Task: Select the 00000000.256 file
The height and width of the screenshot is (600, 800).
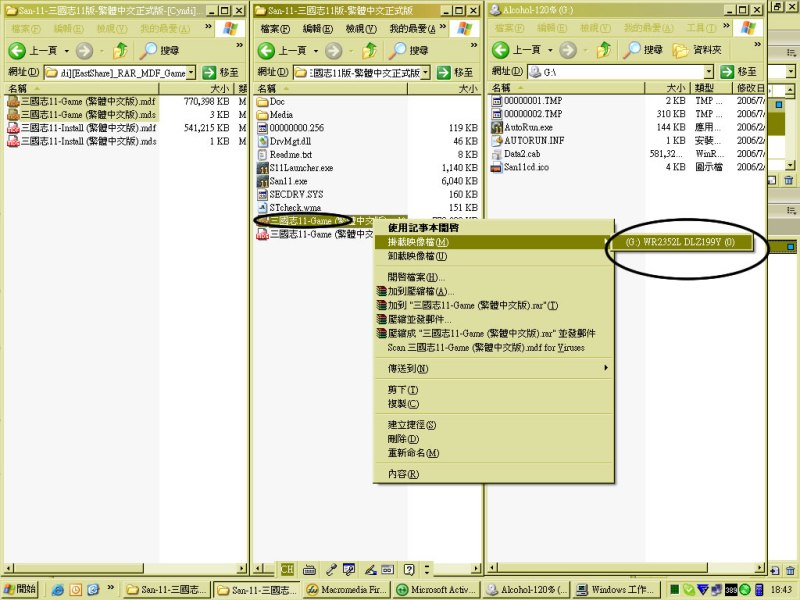Action: (290, 128)
